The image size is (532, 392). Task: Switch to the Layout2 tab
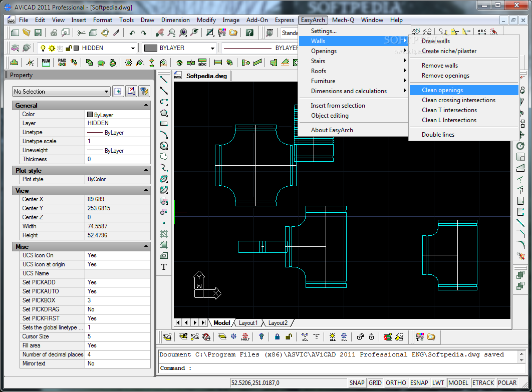[278, 323]
